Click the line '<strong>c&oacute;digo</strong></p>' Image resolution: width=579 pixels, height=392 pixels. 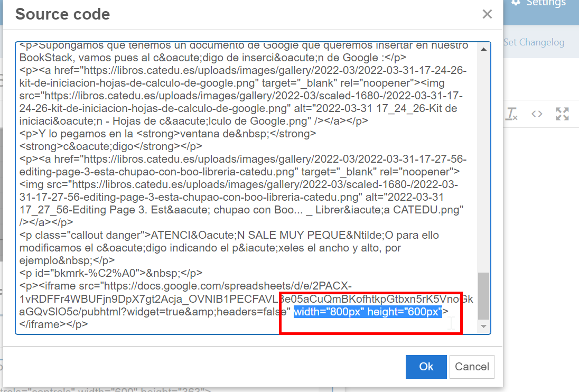coord(111,146)
